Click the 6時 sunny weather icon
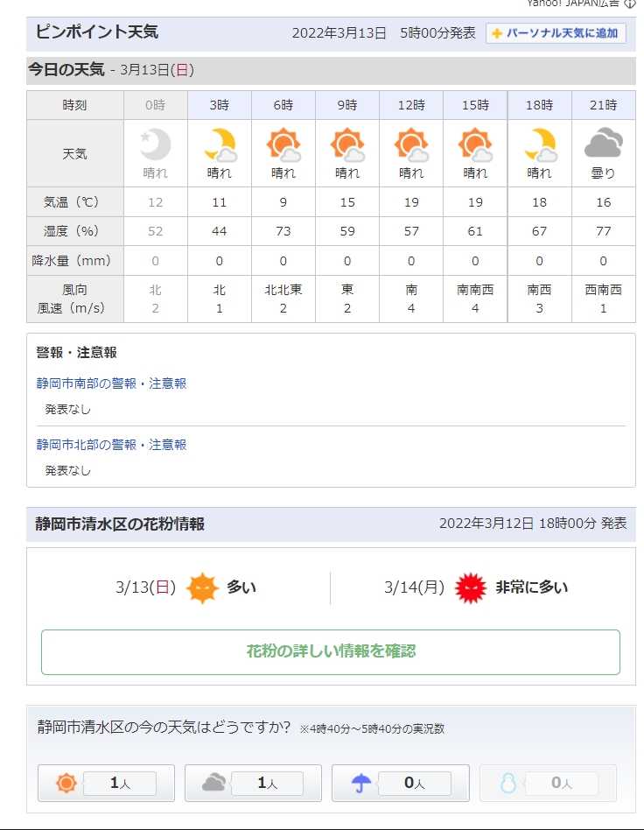 283,144
